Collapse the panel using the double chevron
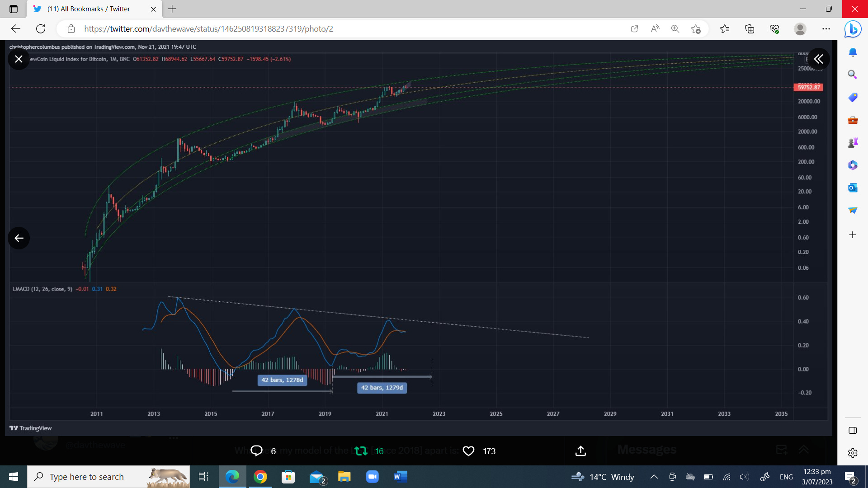868x488 pixels. point(818,59)
